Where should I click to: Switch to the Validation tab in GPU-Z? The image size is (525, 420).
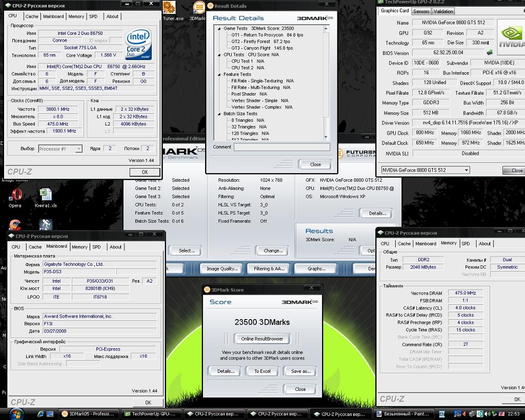(443, 11)
